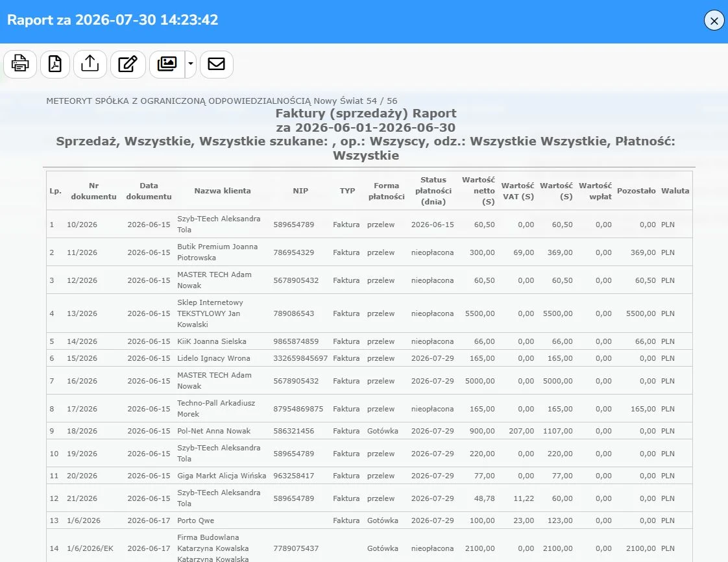This screenshot has width=728, height=562.
Task: Send the report by email envelope icon
Action: (x=216, y=64)
